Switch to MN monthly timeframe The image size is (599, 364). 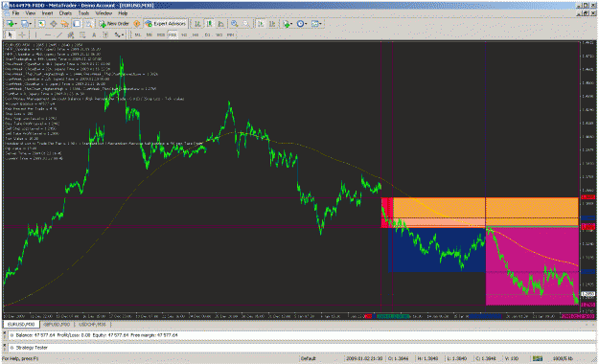click(230, 34)
